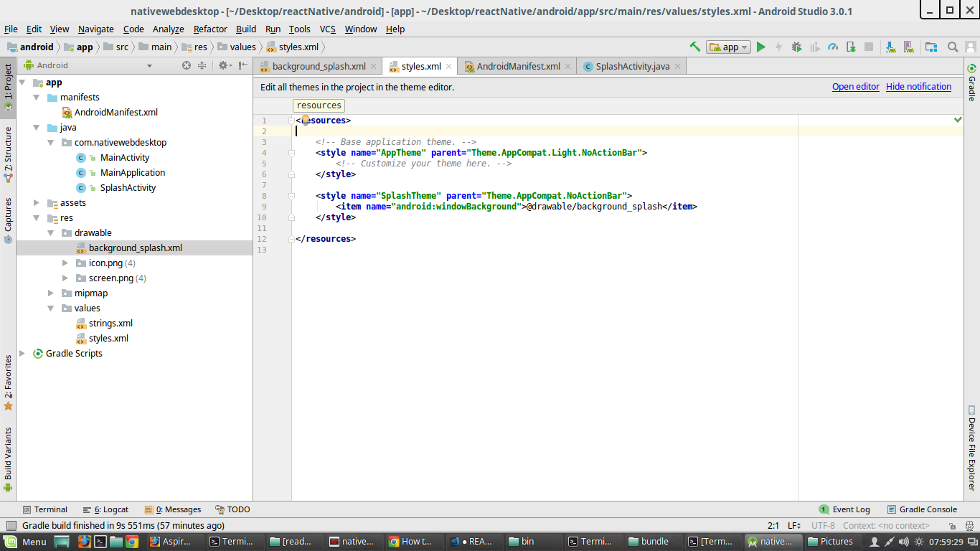Click Attach debugger to Android process icon
980x551 pixels.
851,47
